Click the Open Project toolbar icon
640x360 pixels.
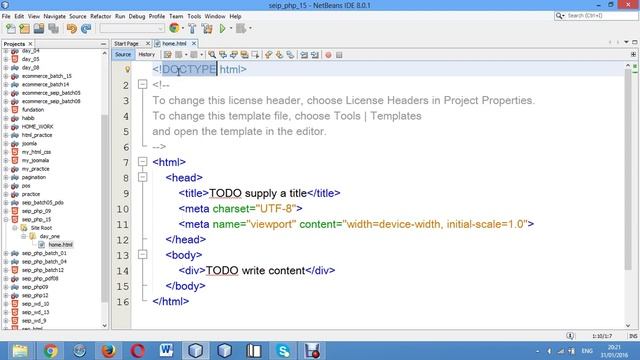pos(39,29)
